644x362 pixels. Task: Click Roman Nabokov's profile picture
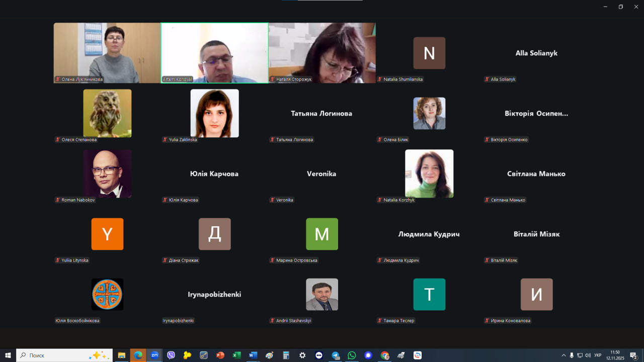point(107,173)
